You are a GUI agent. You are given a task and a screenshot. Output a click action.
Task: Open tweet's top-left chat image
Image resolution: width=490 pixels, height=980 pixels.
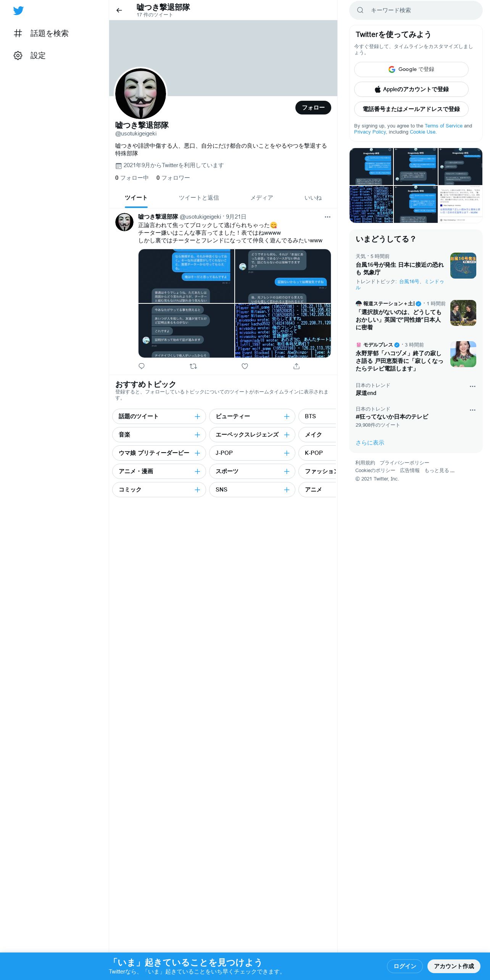(x=186, y=276)
